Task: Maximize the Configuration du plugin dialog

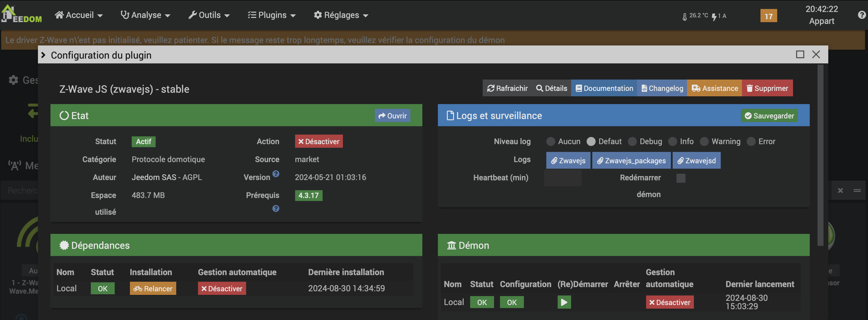Action: [800, 54]
